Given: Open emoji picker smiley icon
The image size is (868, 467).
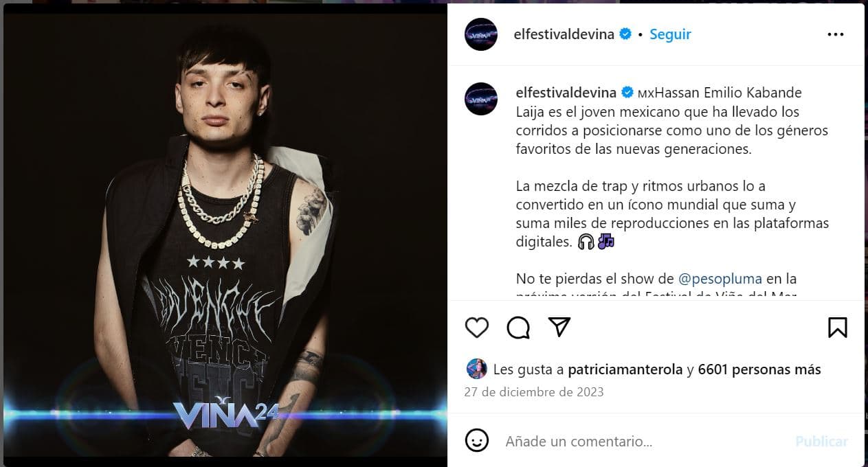Looking at the screenshot, I should coord(476,440).
